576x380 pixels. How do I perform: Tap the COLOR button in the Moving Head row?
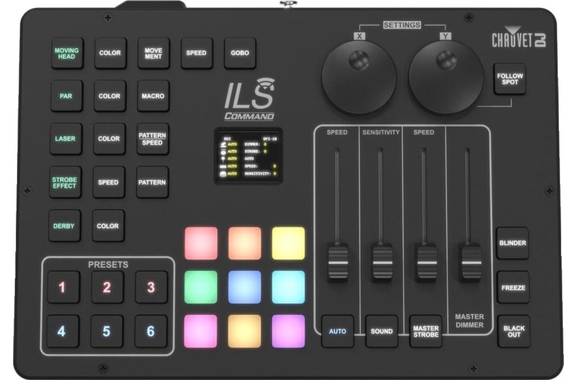click(110, 53)
